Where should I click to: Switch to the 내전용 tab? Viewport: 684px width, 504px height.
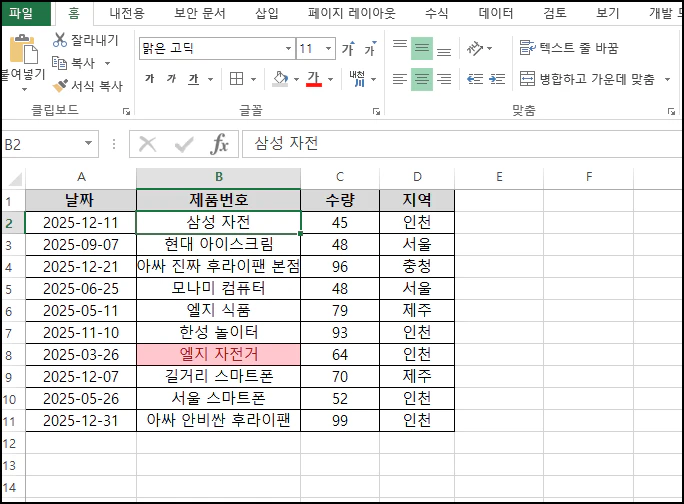(x=127, y=13)
